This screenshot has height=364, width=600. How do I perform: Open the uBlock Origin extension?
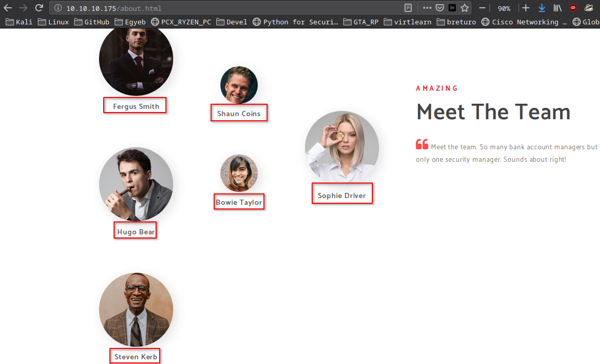573,8
